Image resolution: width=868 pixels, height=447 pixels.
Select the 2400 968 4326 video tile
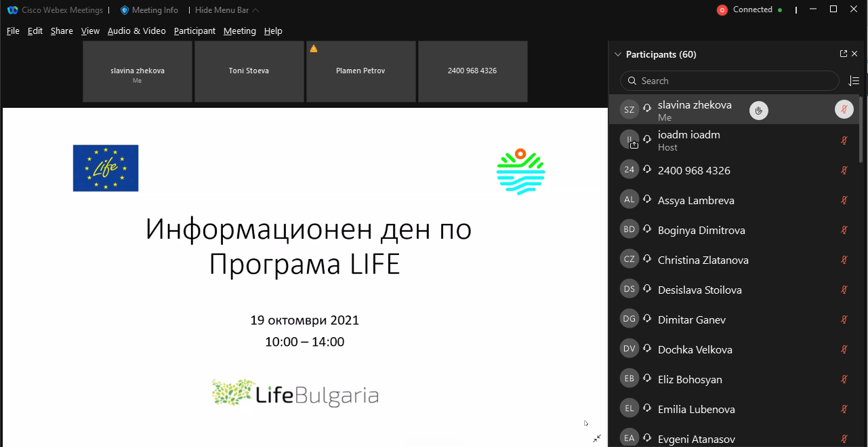[x=472, y=71]
